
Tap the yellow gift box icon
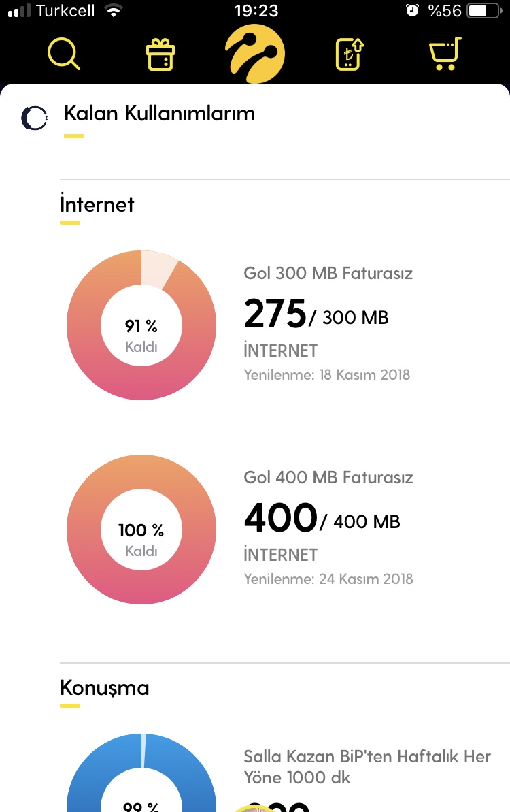160,54
